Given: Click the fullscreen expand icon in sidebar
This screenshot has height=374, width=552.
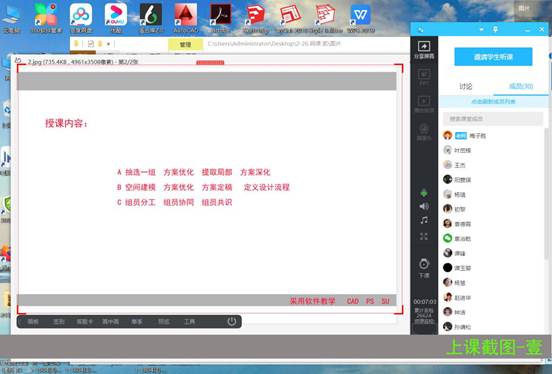Looking at the screenshot, I should [x=424, y=236].
